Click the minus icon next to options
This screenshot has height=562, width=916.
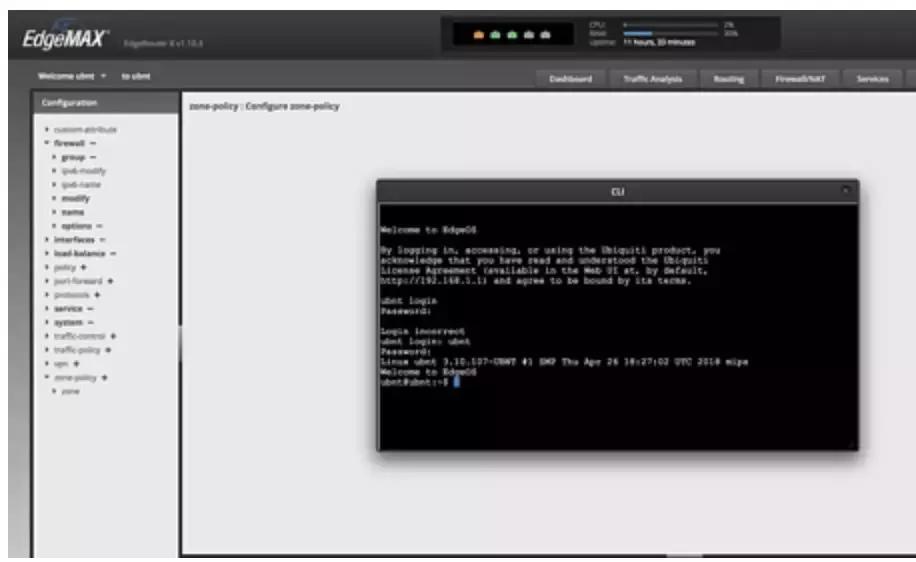point(99,226)
